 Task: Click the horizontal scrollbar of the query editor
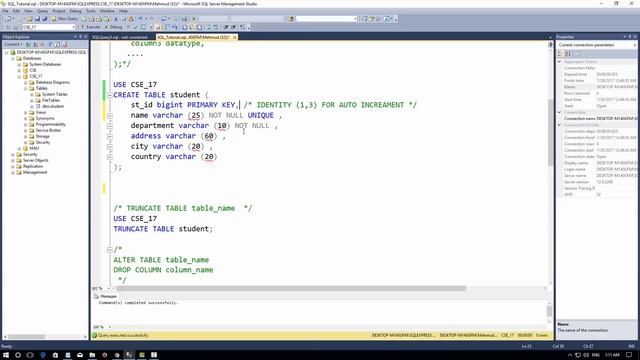[x=291, y=289]
